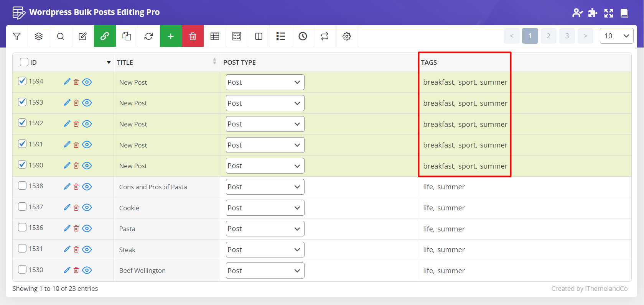Open the layers stack tool
The height and width of the screenshot is (305, 644).
click(39, 36)
